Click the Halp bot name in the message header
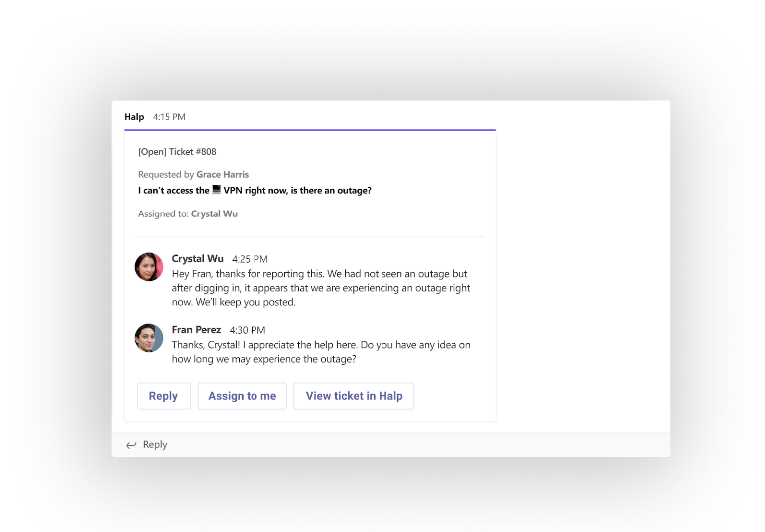Viewport: 765px width, 532px height. coord(133,117)
